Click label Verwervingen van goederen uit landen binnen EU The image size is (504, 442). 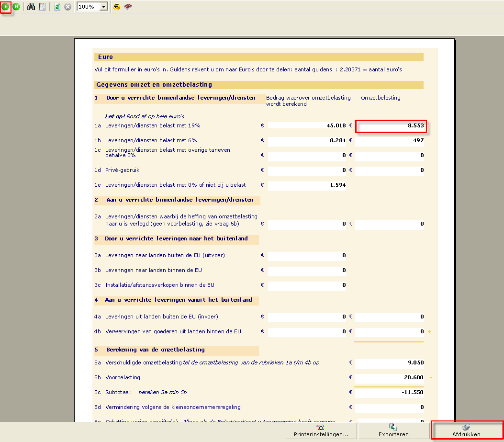coord(173,332)
